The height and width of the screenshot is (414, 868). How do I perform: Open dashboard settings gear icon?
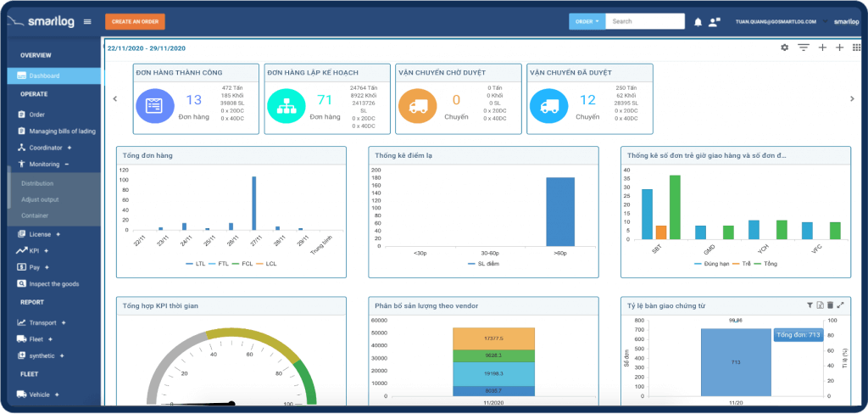784,48
